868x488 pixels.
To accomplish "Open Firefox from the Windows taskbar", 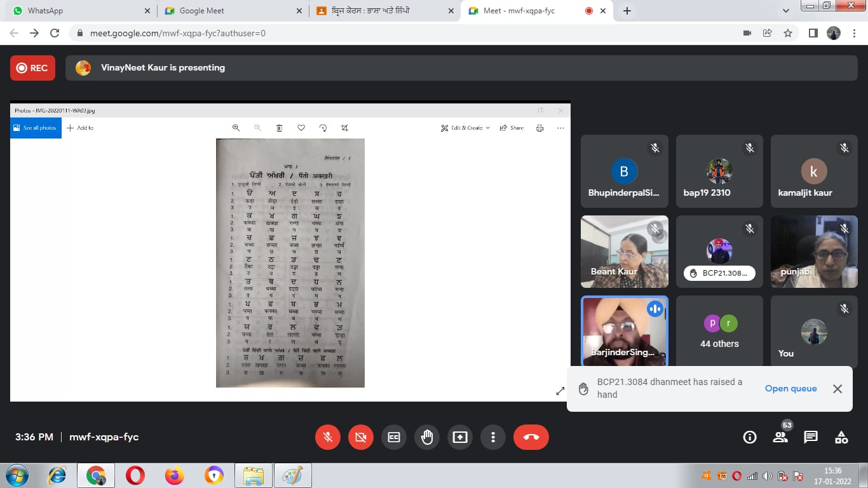I will tap(174, 475).
